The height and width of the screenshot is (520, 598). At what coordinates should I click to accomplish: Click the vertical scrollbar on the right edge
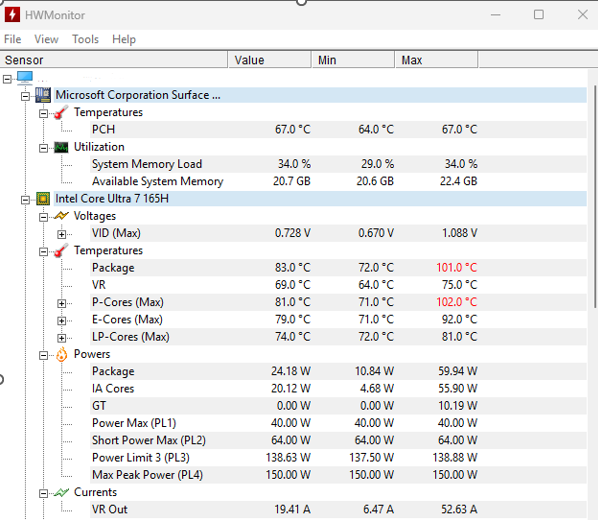[595, 196]
